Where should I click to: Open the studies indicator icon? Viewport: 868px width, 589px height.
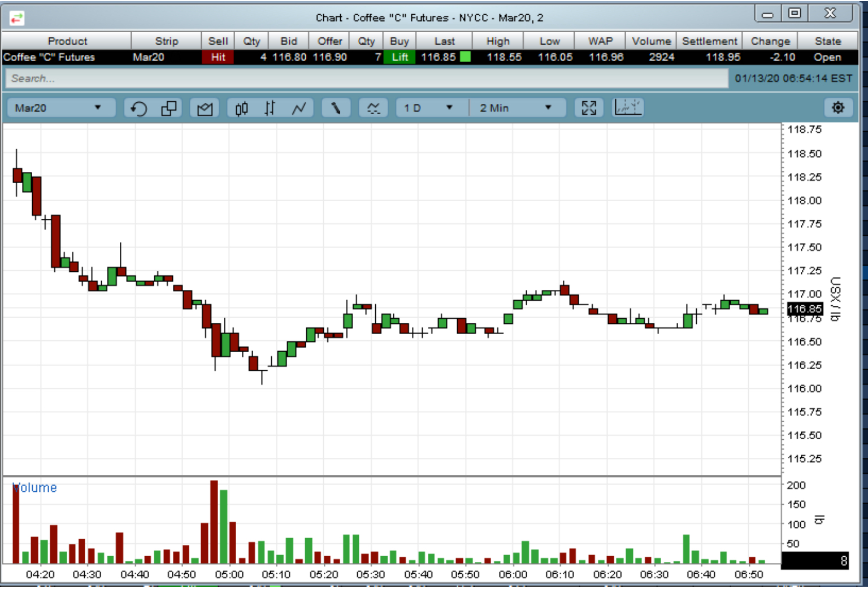coord(374,108)
